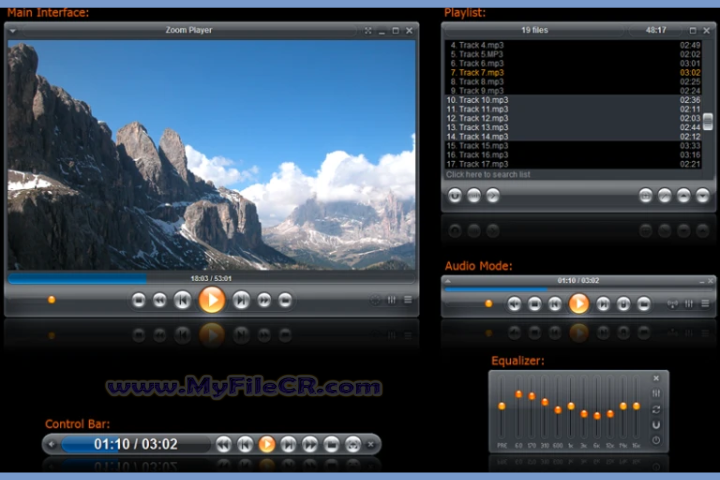Seek on the Main Interface 18:03 timeline
This screenshot has width=720, height=480.
click(x=211, y=278)
